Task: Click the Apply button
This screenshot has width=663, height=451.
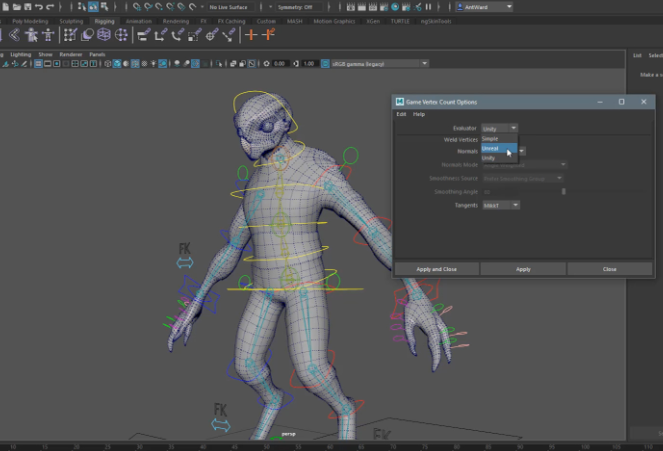Action: coord(523,269)
